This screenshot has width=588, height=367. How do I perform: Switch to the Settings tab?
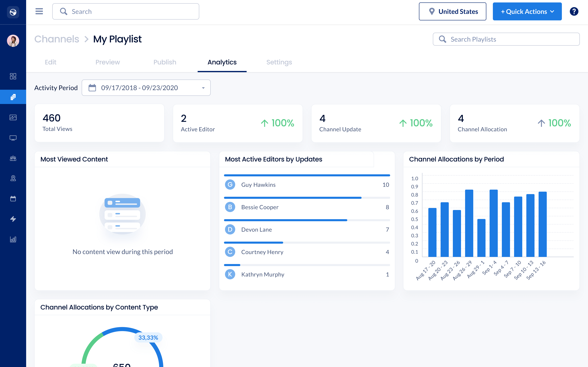(x=279, y=62)
